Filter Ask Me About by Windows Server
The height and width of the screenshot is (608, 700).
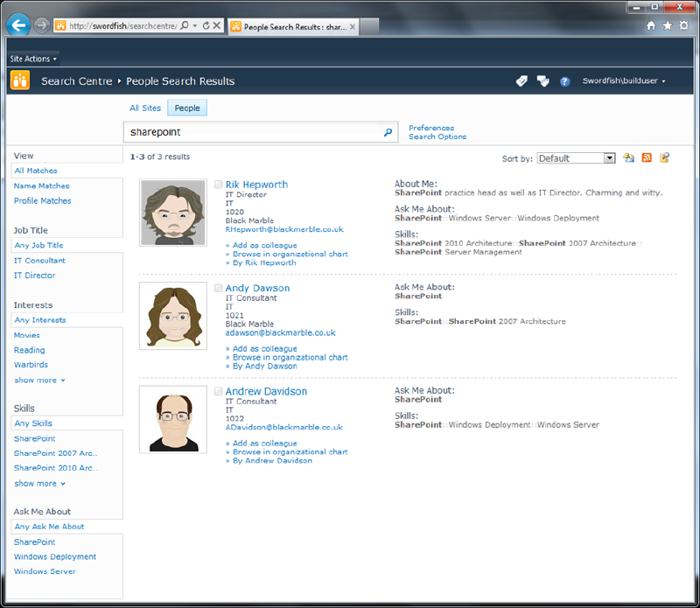(45, 571)
